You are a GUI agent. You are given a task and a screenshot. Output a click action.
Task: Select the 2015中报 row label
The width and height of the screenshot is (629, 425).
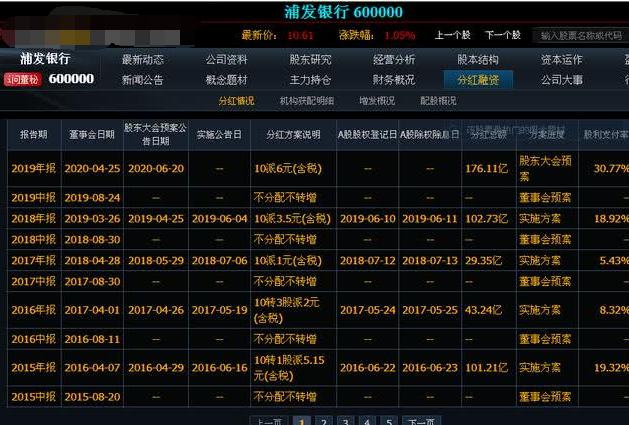[x=34, y=397]
